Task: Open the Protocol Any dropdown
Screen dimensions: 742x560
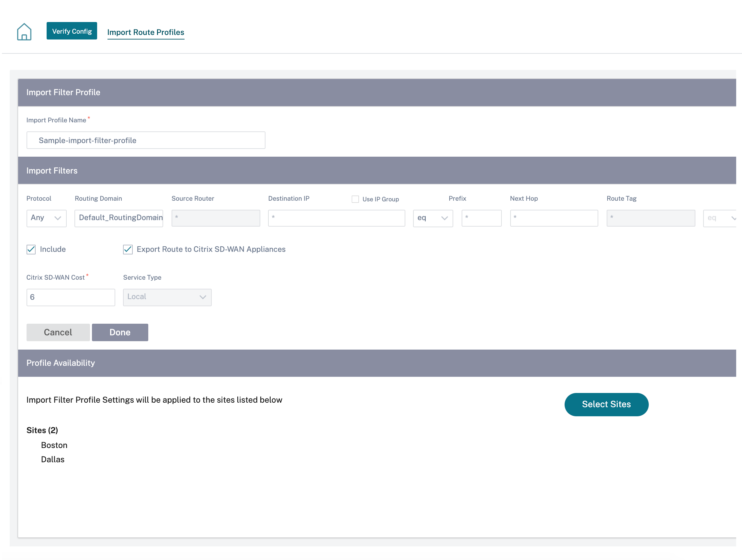Action: (x=46, y=218)
